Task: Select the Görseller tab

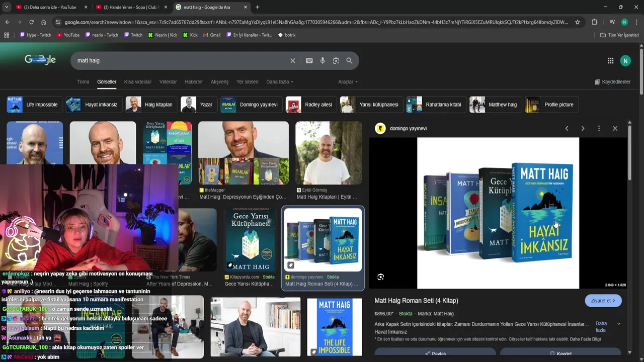Action: click(107, 82)
